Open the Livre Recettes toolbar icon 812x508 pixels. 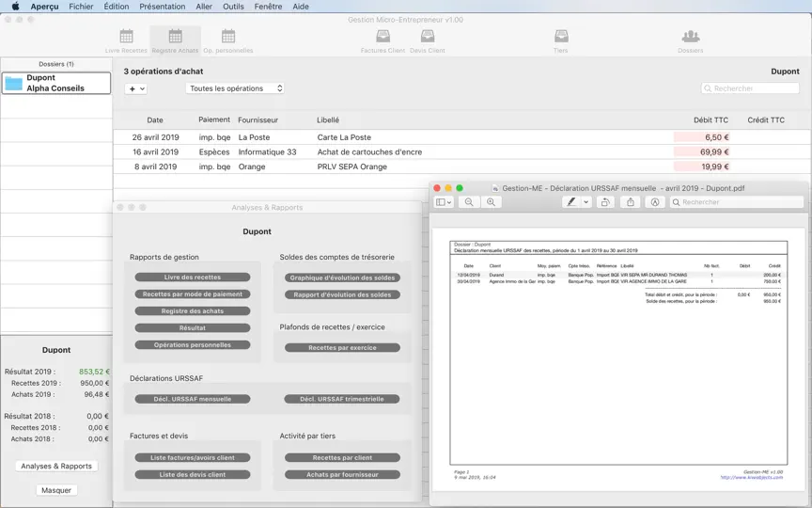point(126,41)
